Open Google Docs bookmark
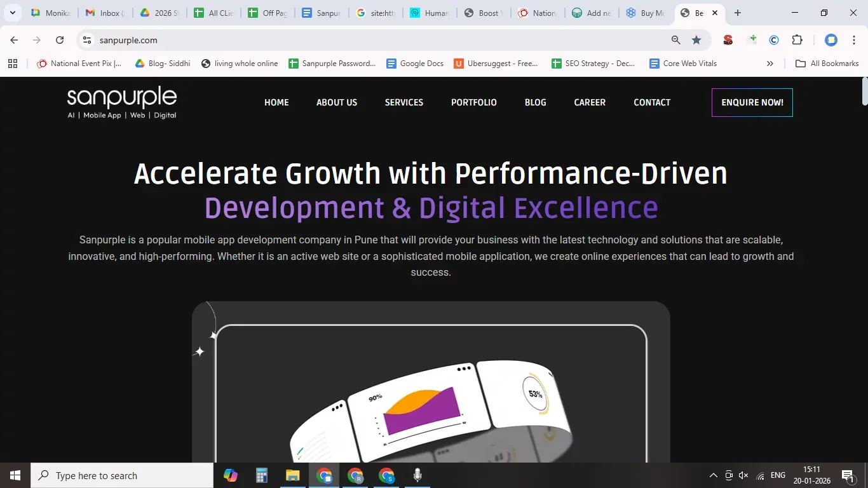 point(415,64)
